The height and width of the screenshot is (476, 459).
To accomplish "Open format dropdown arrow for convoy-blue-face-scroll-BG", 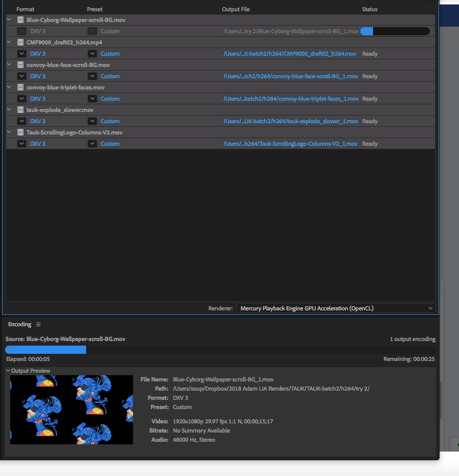I will click(x=21, y=76).
